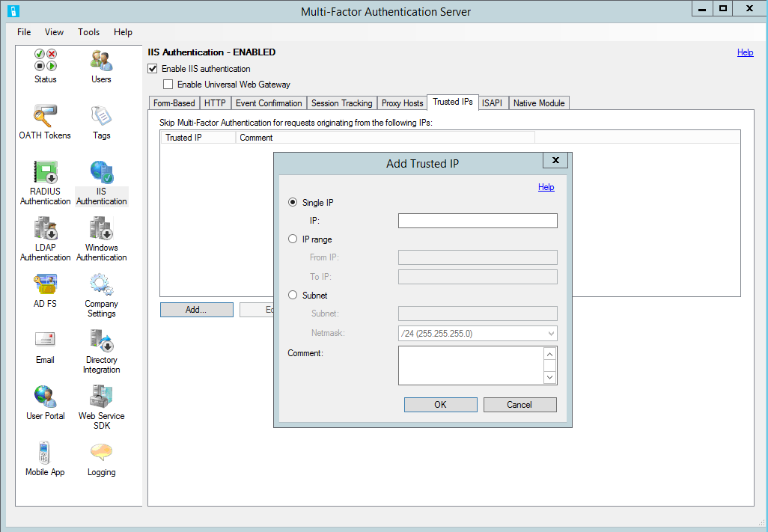This screenshot has width=768, height=532.
Task: Uncheck Enable IIS authentication
Action: coord(153,68)
